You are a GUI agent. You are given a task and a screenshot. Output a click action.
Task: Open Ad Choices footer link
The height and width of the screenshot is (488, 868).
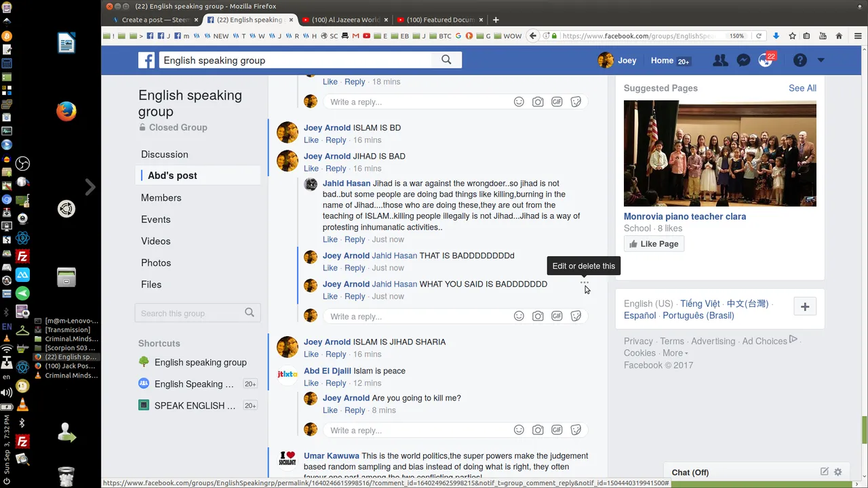pos(770,341)
